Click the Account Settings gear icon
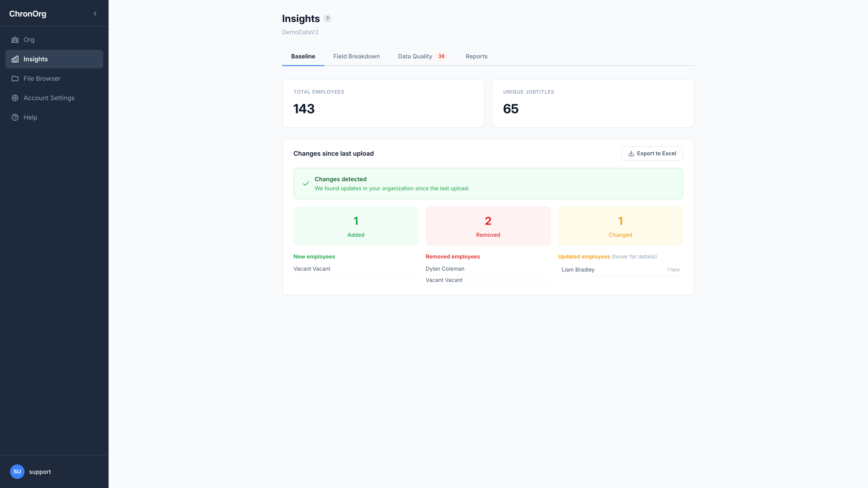The image size is (868, 488). click(x=15, y=98)
